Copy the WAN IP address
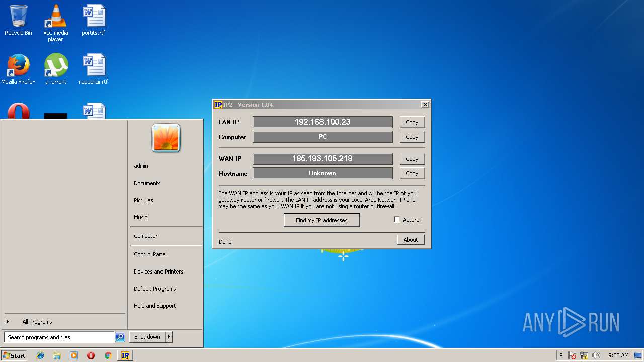 412,159
